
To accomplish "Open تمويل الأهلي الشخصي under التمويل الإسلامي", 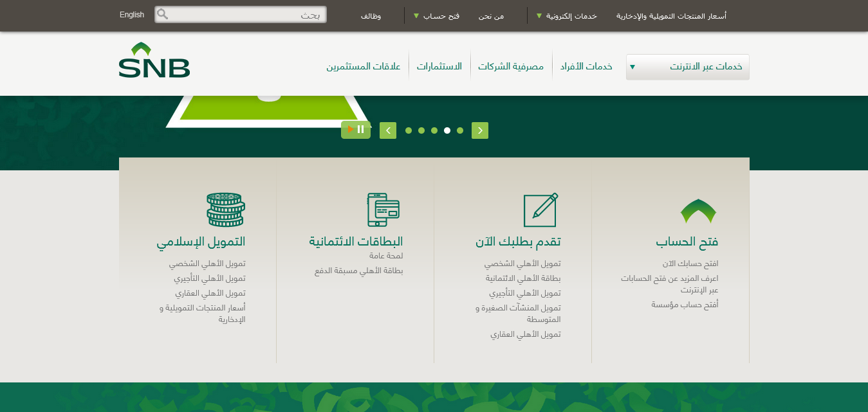I will [x=207, y=264].
